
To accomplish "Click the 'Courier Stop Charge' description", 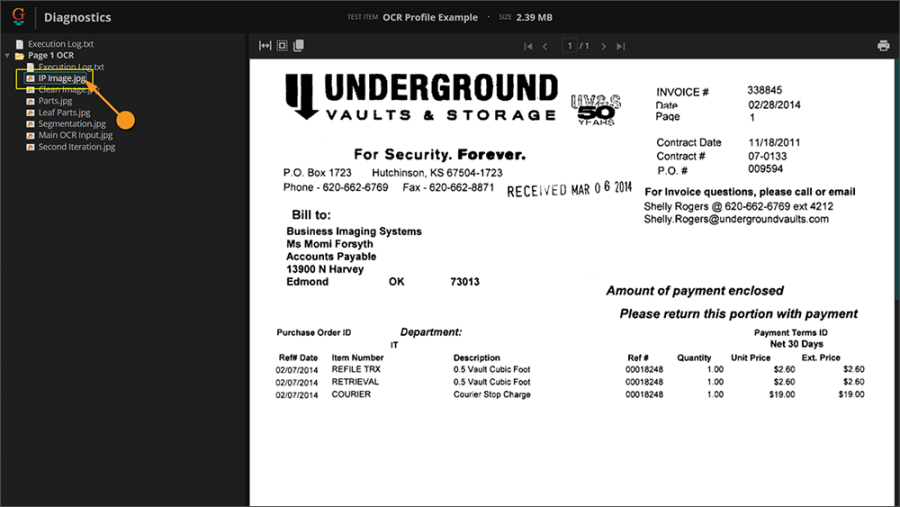I will coord(492,394).
